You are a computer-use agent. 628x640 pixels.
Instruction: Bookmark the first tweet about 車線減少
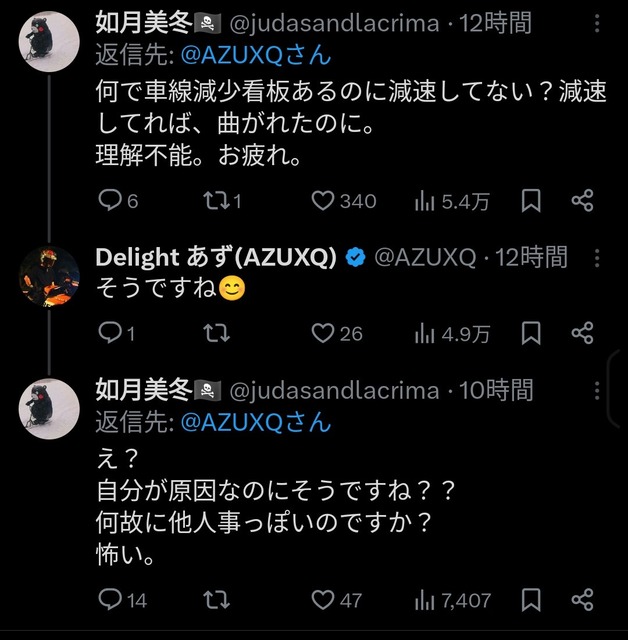pos(531,201)
